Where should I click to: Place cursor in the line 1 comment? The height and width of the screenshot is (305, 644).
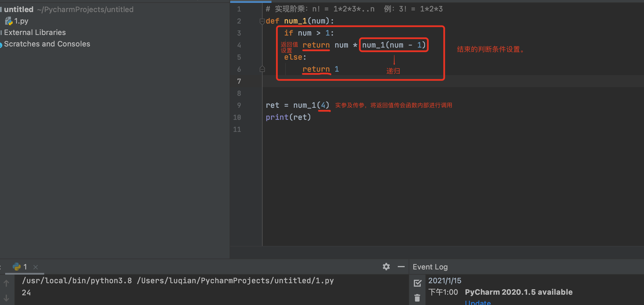[x=354, y=9]
